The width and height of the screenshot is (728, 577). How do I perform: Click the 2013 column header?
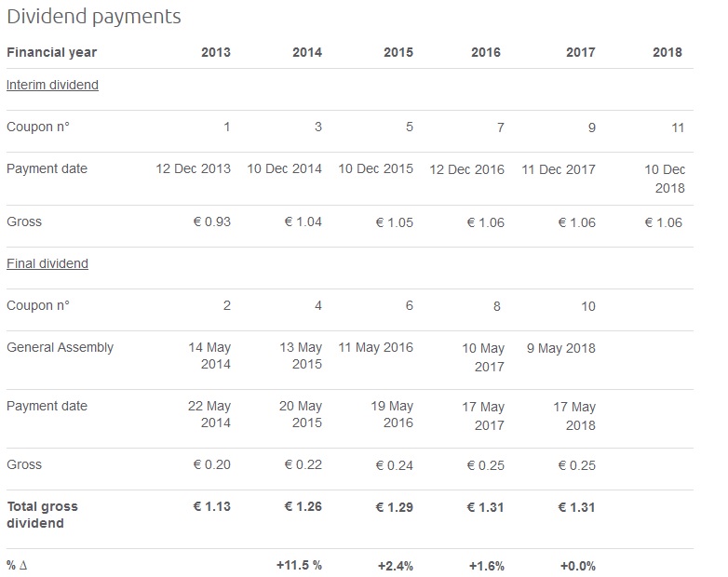(215, 52)
